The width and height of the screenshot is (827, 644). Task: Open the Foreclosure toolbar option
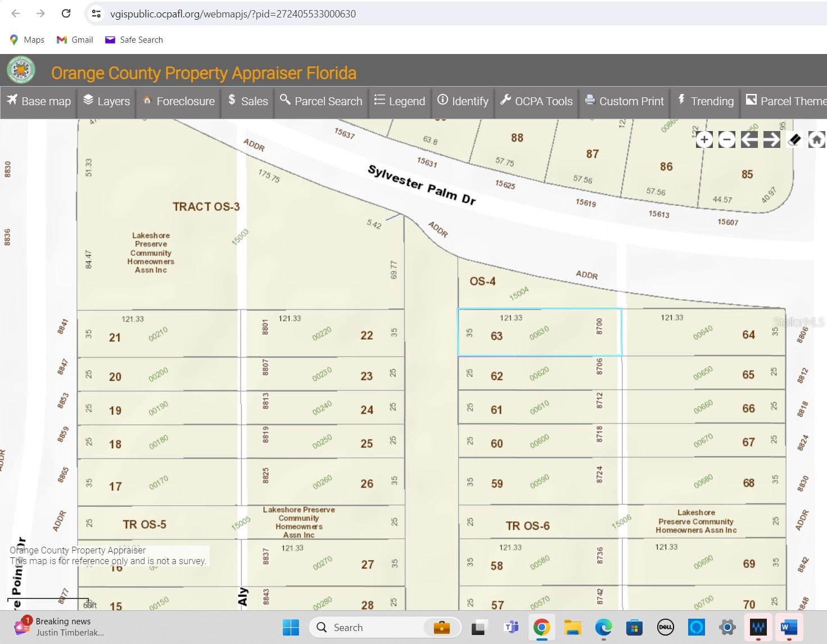coord(179,101)
